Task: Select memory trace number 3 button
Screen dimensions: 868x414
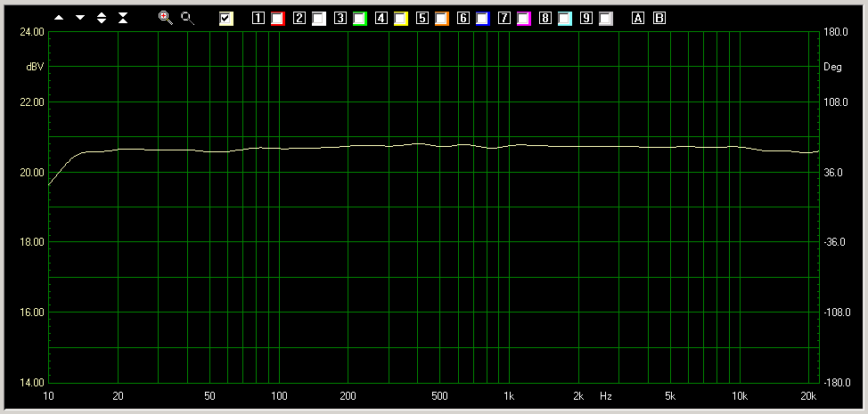Action: [340, 18]
